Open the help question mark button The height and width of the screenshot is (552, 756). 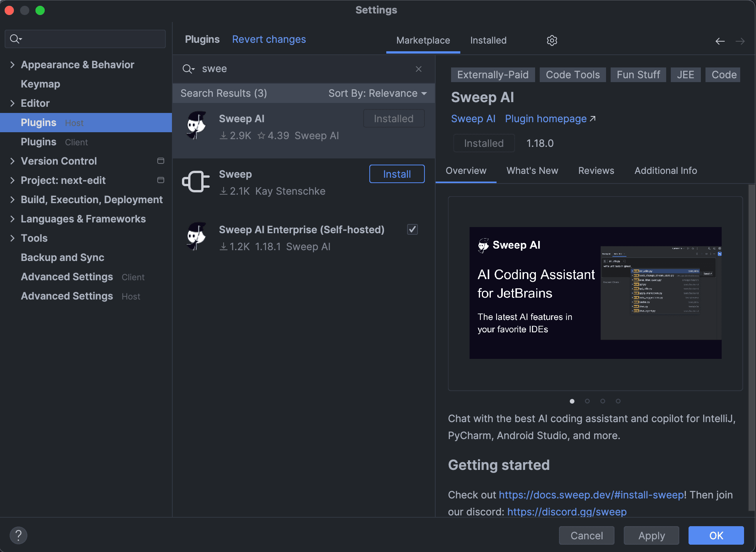[x=18, y=535]
